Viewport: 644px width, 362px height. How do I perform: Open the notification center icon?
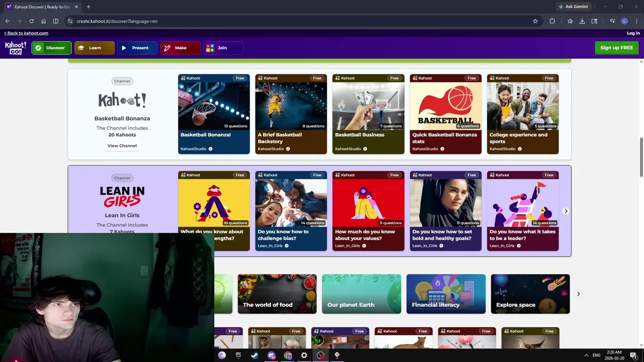(633, 355)
